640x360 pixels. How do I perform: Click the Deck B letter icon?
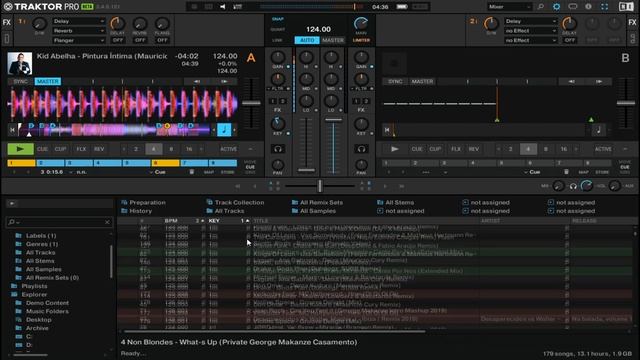coord(625,58)
